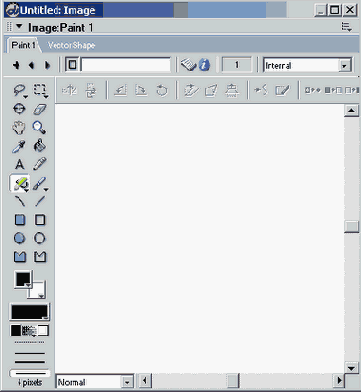Select the Eraser tool
The height and width of the screenshot is (392, 361).
(x=40, y=109)
